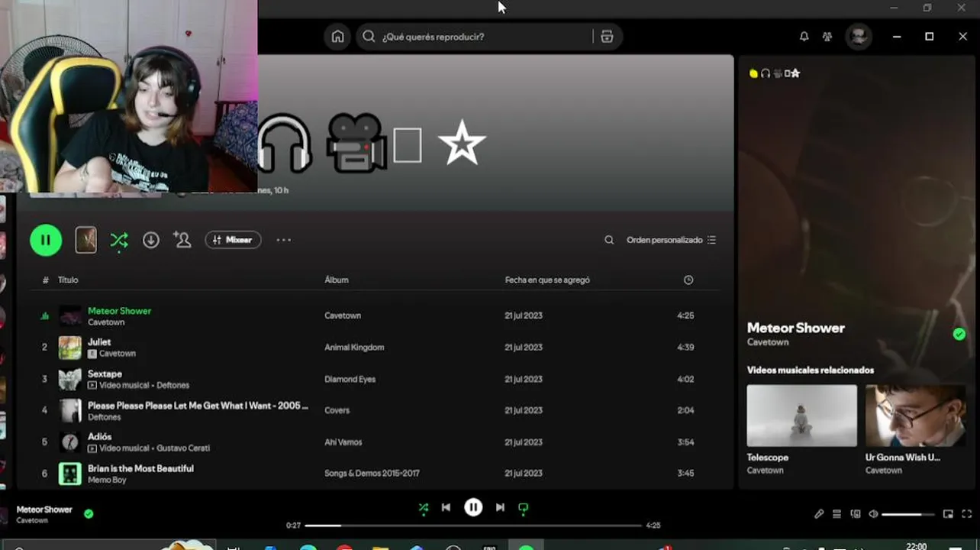This screenshot has width=980, height=550.
Task: Open Gustavo Cerati artist link
Action: [x=182, y=448]
